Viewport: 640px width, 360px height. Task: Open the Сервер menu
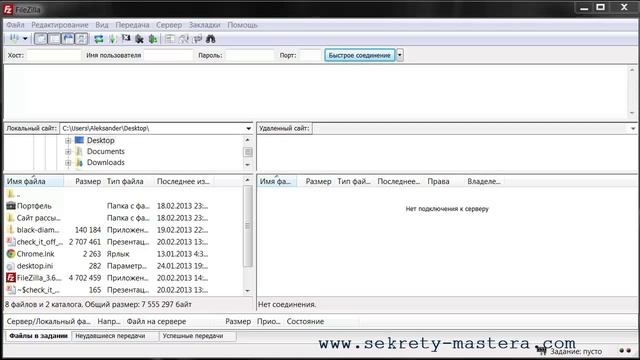169,25
